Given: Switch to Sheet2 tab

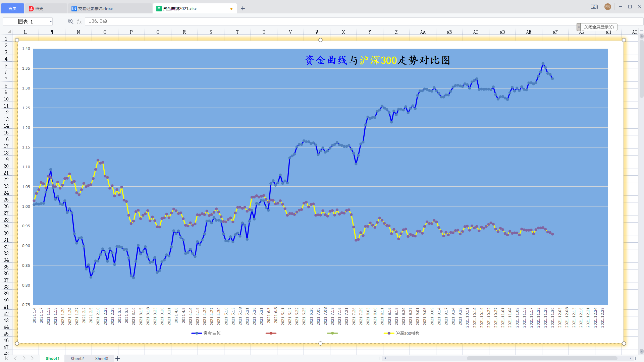Looking at the screenshot, I should click(x=77, y=358).
